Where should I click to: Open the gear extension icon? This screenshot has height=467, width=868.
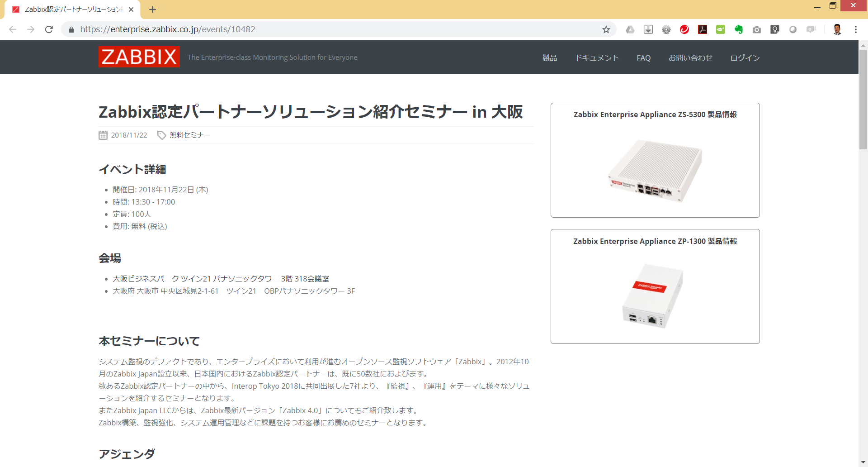coord(666,29)
